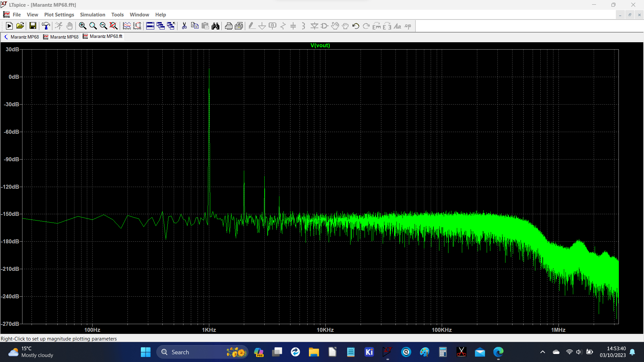Click the Zoom full extents icon
644x362 pixels.
[x=114, y=26]
